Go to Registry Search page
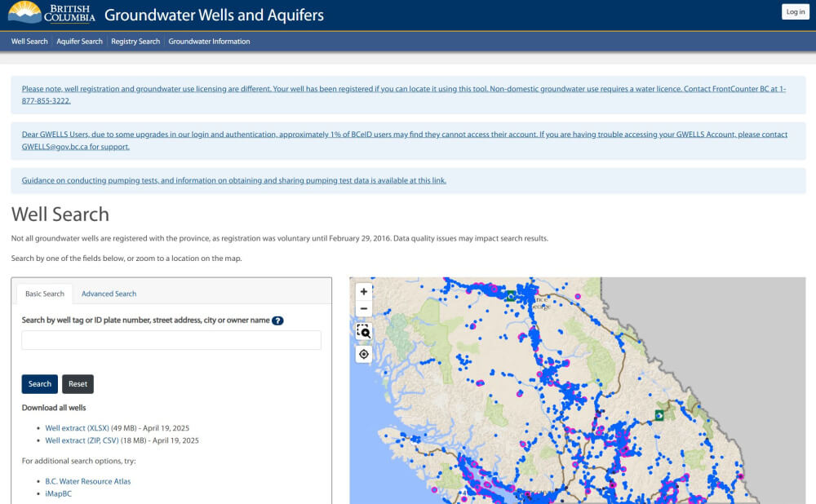Image resolution: width=816 pixels, height=504 pixels. tap(135, 42)
